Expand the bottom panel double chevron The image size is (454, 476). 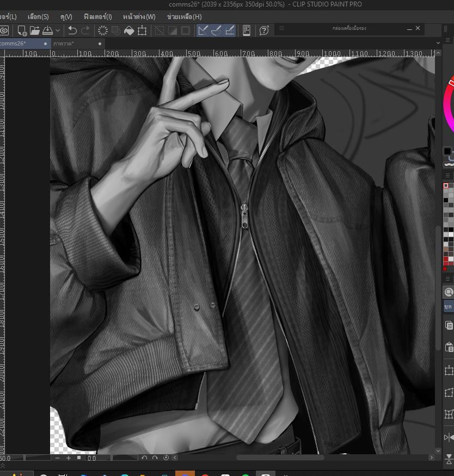tap(3, 466)
